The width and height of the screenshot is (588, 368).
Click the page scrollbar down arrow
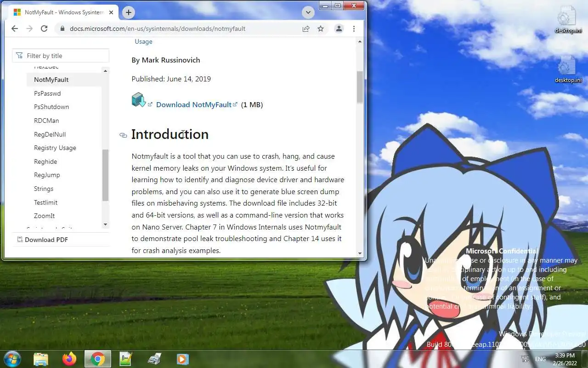click(x=360, y=253)
